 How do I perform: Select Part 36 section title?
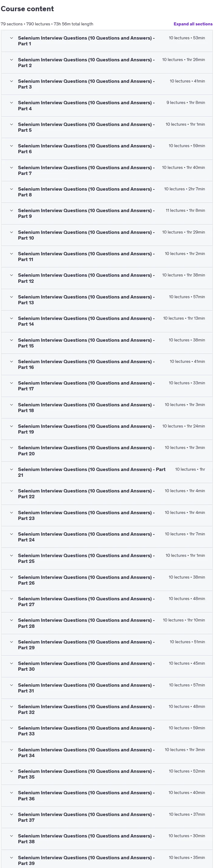point(86,795)
